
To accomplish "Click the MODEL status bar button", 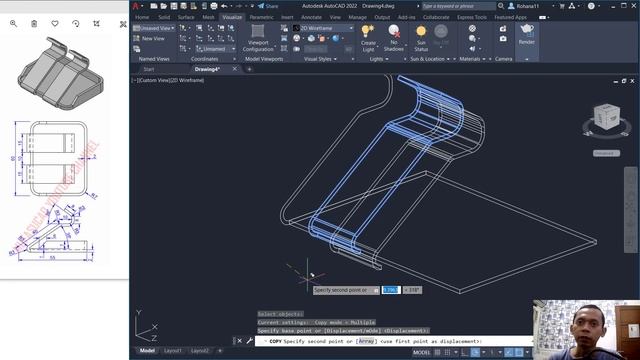I will tap(421, 352).
